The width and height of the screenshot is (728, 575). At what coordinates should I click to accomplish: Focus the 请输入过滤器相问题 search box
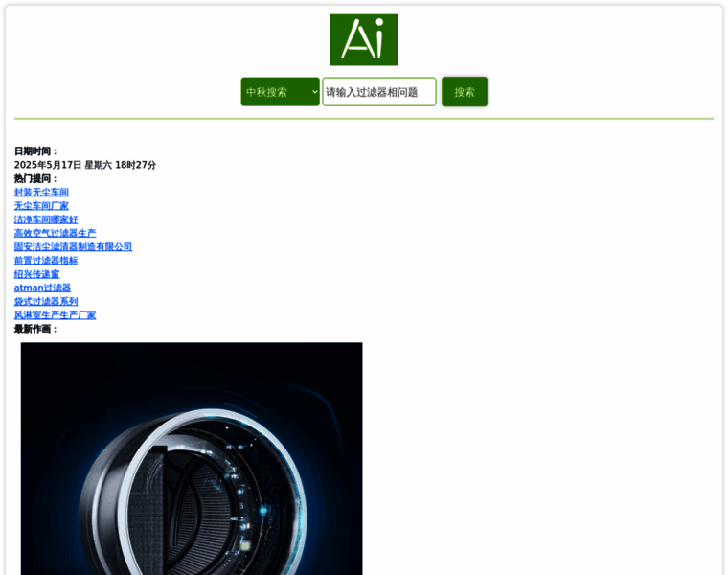point(378,92)
